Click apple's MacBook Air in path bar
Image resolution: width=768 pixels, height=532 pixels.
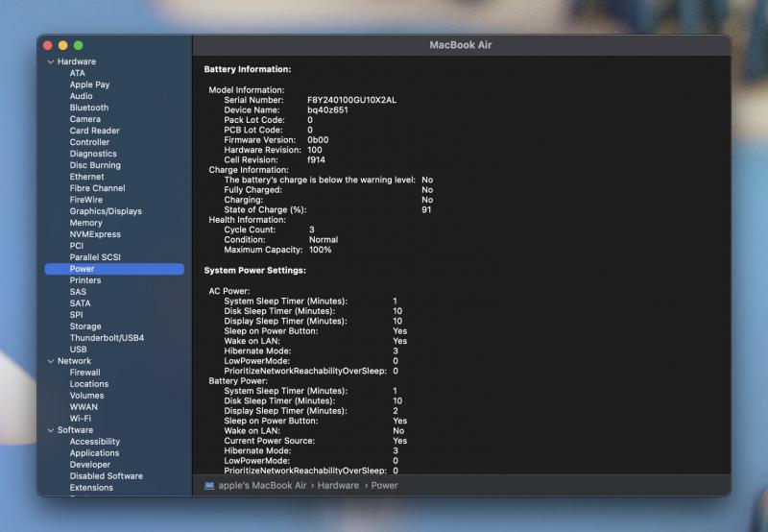(x=262, y=486)
